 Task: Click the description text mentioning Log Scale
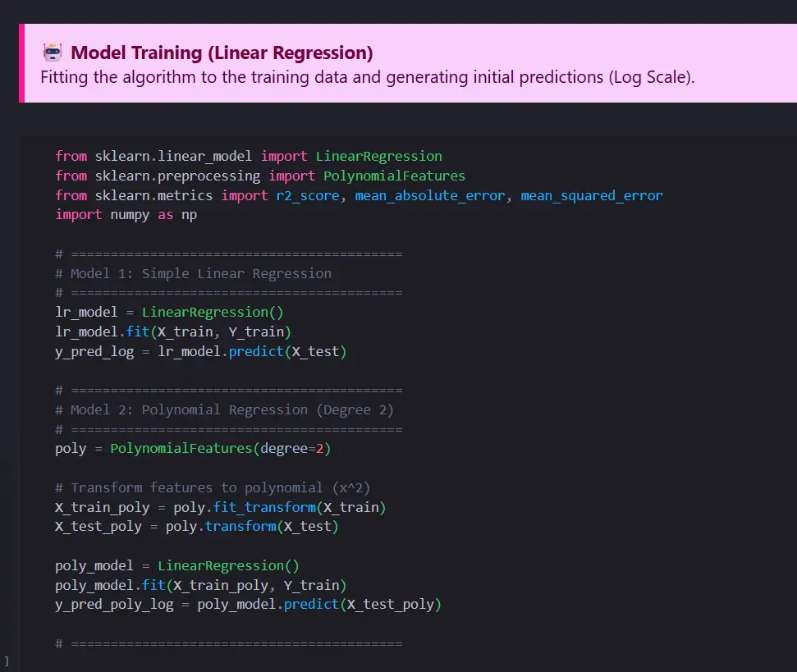pyautogui.click(x=368, y=78)
